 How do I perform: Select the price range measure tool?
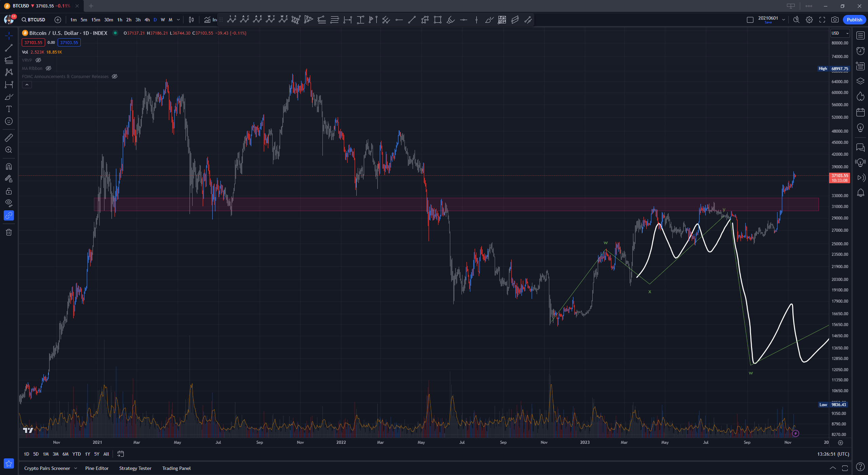tap(360, 20)
